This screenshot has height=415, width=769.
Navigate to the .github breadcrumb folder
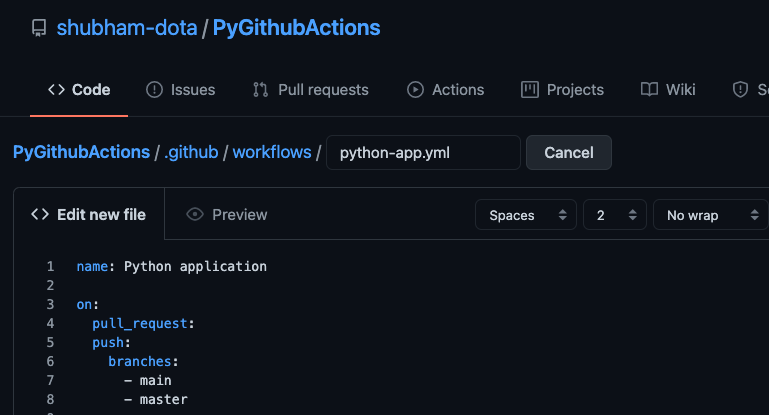click(x=191, y=153)
